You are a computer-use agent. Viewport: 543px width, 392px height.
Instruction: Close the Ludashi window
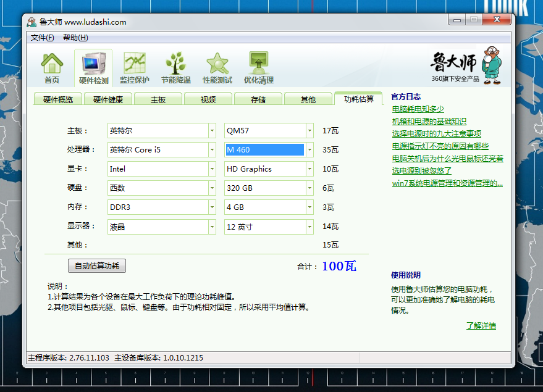coord(497,20)
